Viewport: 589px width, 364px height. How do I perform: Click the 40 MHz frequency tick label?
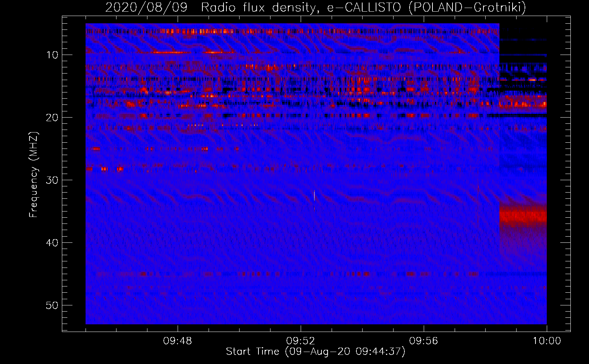tap(52, 243)
